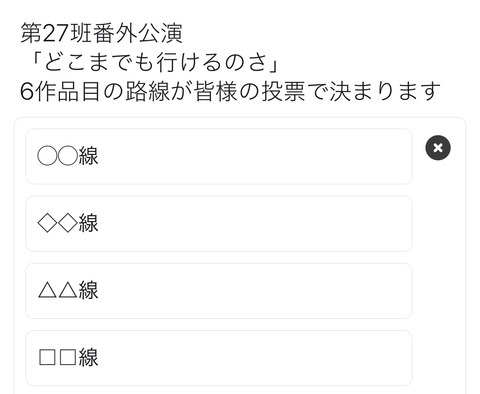Screen dimensions: 480x394
Task: Click the ◇◇線 text label
Action: click(x=68, y=223)
